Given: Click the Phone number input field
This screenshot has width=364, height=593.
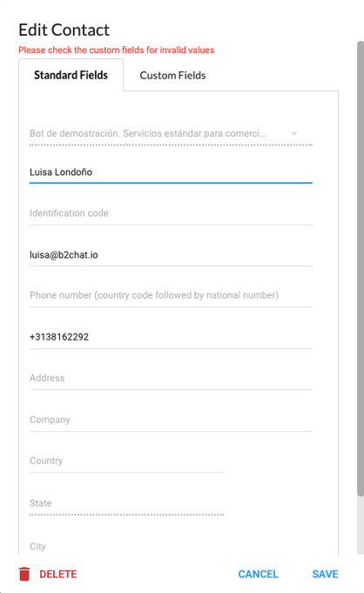Looking at the screenshot, I should coord(171,295).
